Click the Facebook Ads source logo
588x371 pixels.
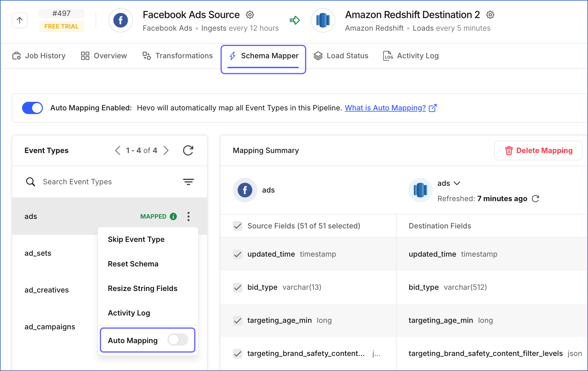[x=121, y=20]
